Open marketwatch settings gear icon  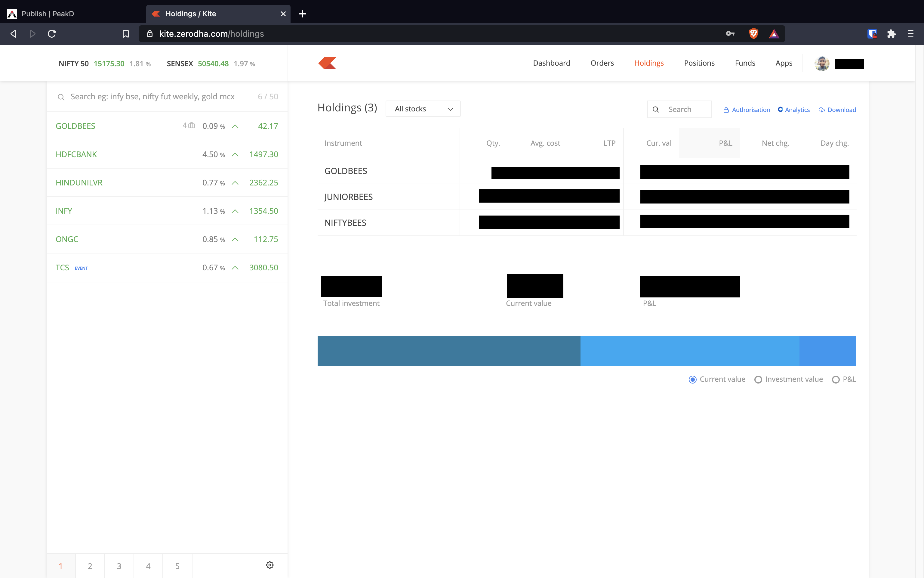pyautogui.click(x=269, y=565)
